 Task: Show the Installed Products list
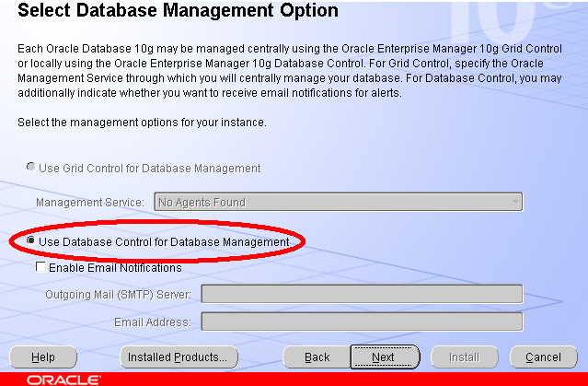tap(179, 357)
